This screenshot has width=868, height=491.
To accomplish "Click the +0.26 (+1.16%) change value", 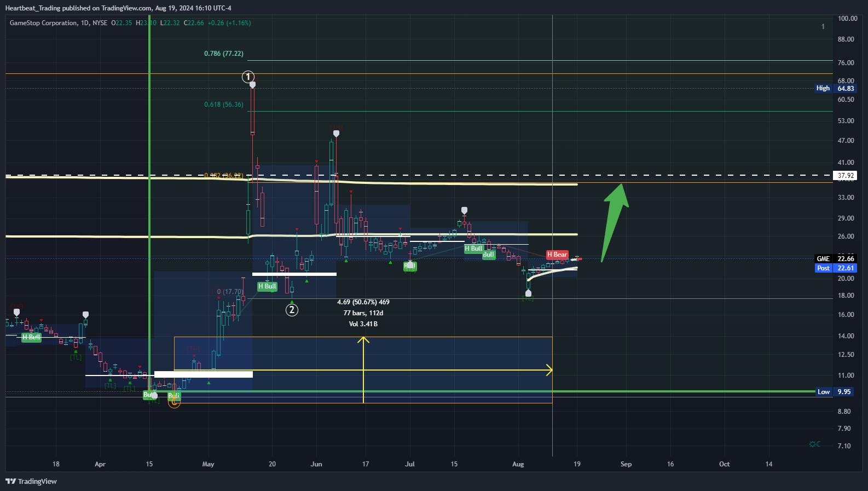I will click(229, 23).
